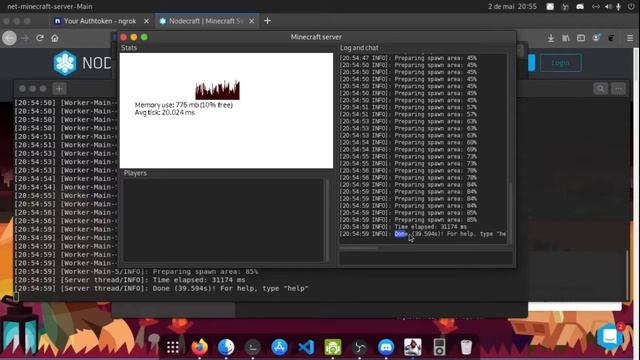Open the show applications grid in dock
This screenshot has width=640, height=360.
click(x=173, y=347)
